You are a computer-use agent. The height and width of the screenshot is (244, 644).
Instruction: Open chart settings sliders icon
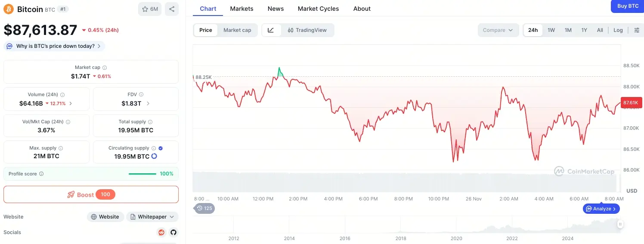(637, 30)
